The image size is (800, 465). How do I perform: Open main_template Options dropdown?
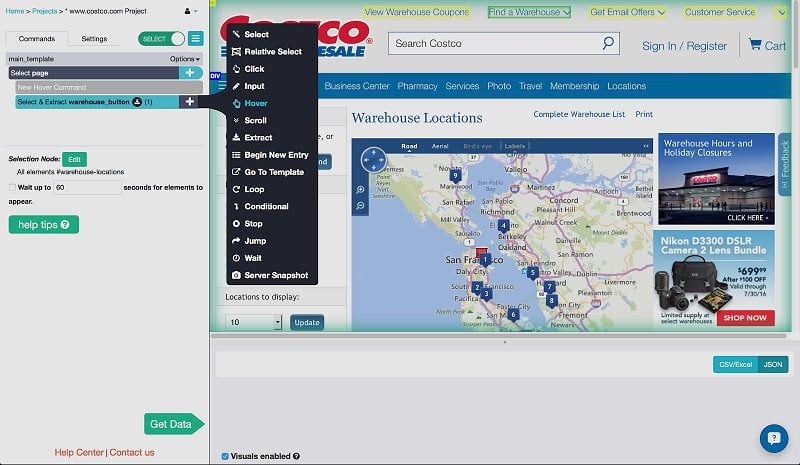[184, 59]
